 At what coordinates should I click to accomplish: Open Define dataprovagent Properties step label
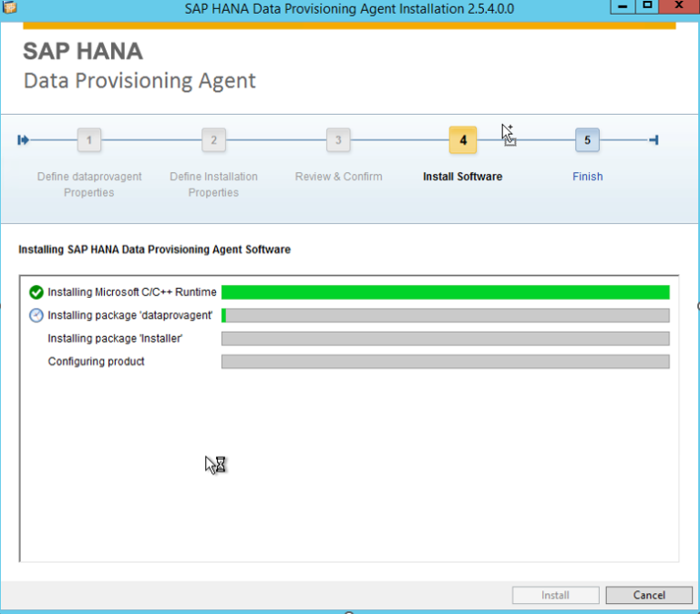89,184
